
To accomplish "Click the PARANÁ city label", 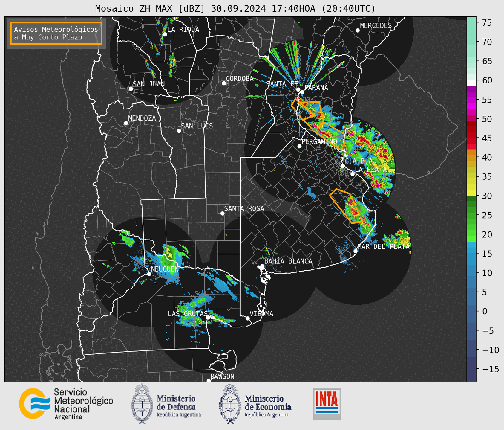I will [x=316, y=87].
